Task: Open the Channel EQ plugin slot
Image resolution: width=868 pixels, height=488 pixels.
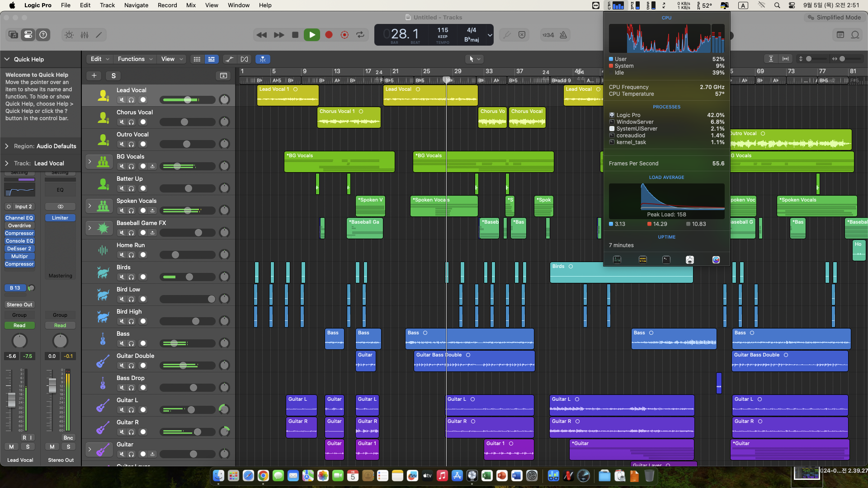Action: (19, 218)
